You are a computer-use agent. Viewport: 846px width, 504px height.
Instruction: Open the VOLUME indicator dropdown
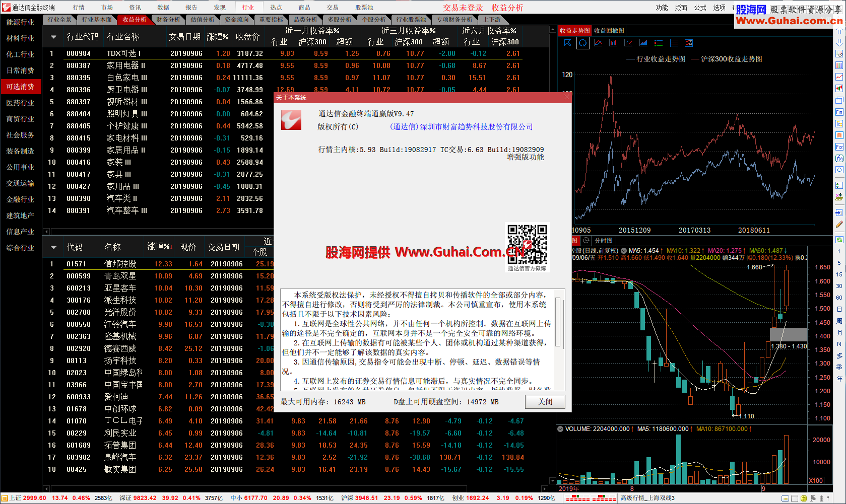[x=560, y=429]
